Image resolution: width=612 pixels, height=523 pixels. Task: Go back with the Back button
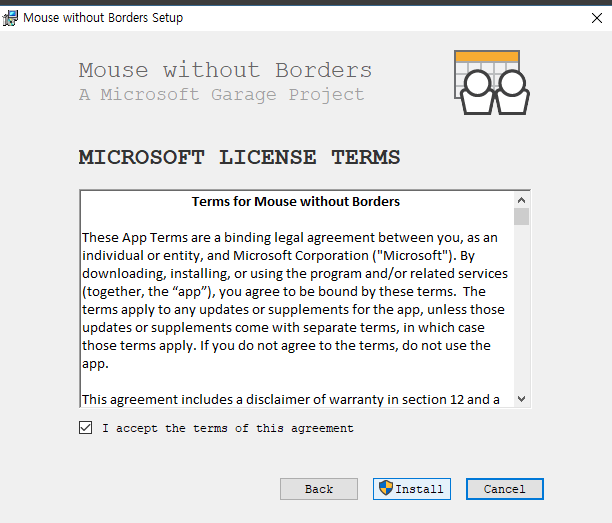319,489
